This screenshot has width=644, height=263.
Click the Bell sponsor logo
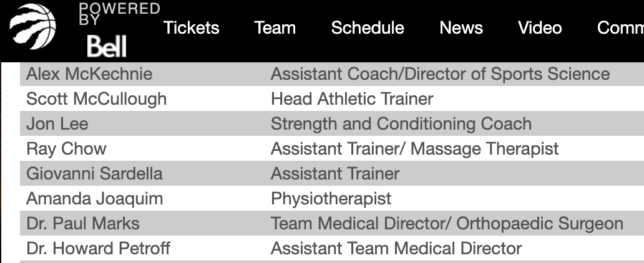point(107,46)
